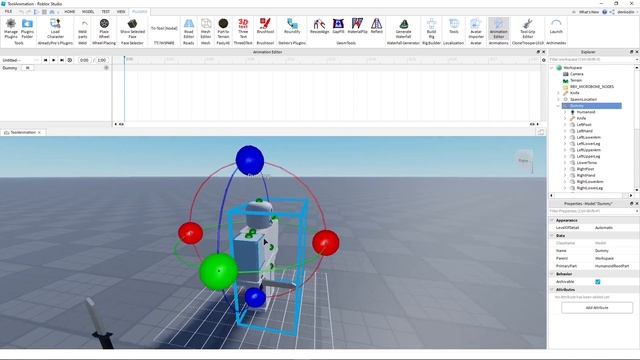Play the animation
Image resolution: width=640 pixels, height=360 pixels.
click(53, 60)
